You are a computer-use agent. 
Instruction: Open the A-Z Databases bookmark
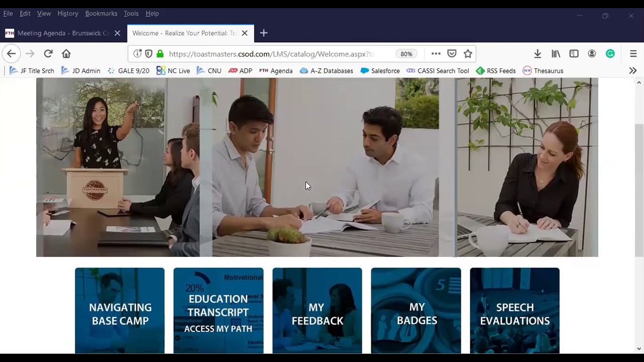tap(326, 71)
